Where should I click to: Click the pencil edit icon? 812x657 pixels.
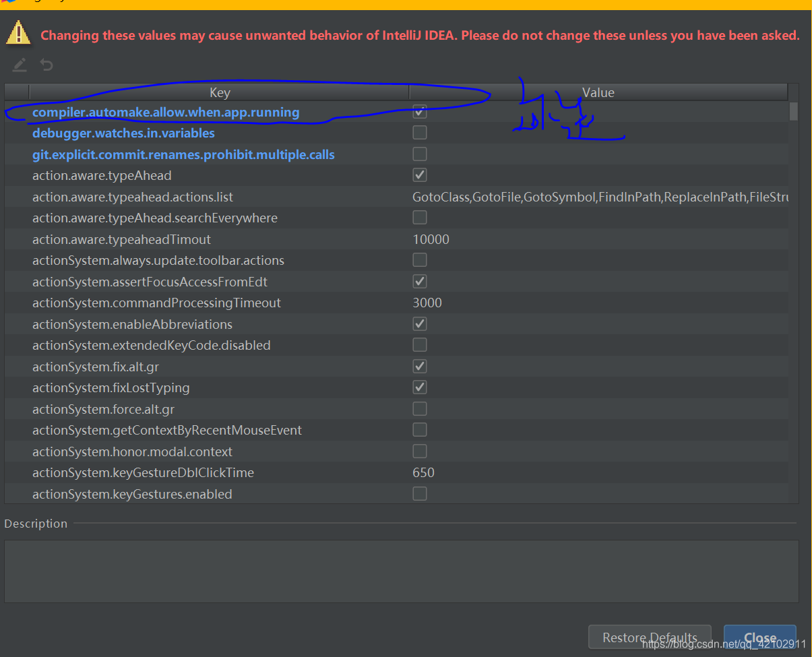click(20, 65)
